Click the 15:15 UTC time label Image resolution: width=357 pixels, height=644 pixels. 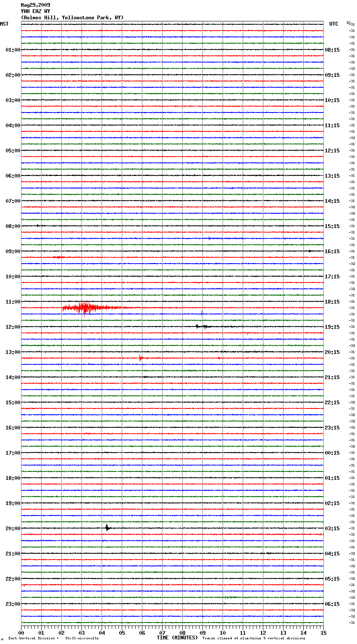(332, 226)
